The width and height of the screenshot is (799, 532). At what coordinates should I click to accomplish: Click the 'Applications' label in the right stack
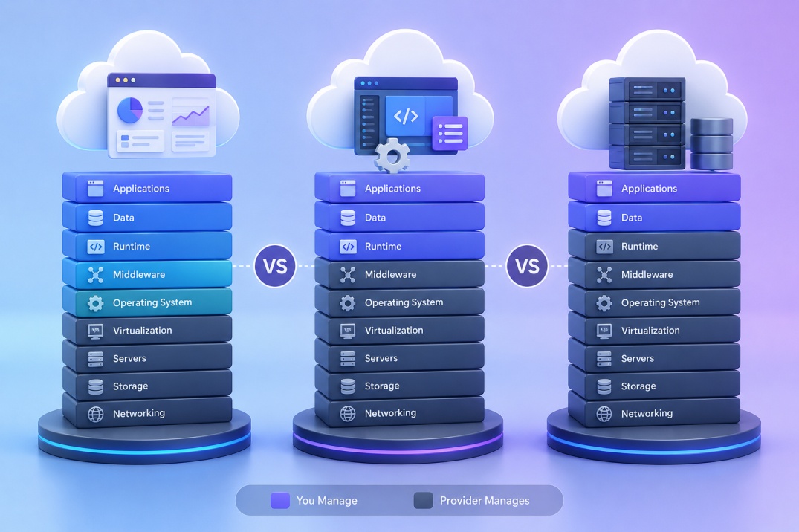coord(649,189)
